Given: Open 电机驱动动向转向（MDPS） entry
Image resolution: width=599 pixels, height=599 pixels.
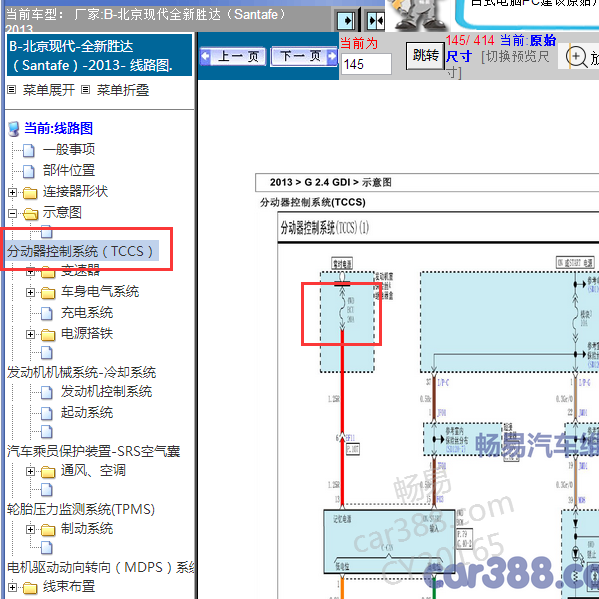Looking at the screenshot, I should pyautogui.click(x=100, y=567).
